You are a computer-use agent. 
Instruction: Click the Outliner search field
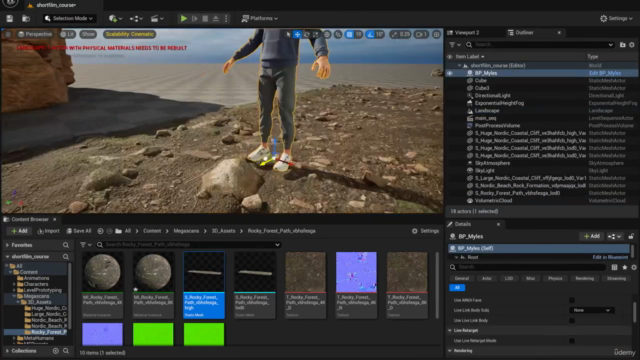click(539, 44)
